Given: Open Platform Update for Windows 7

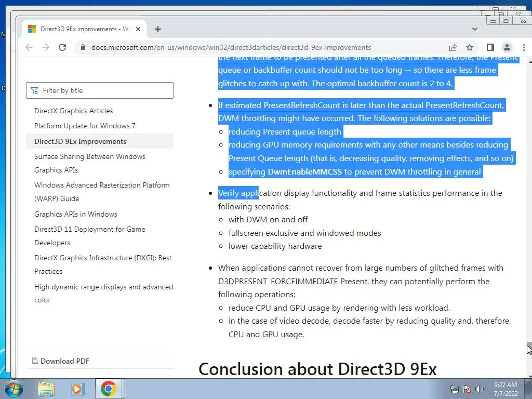Looking at the screenshot, I should 85,126.
